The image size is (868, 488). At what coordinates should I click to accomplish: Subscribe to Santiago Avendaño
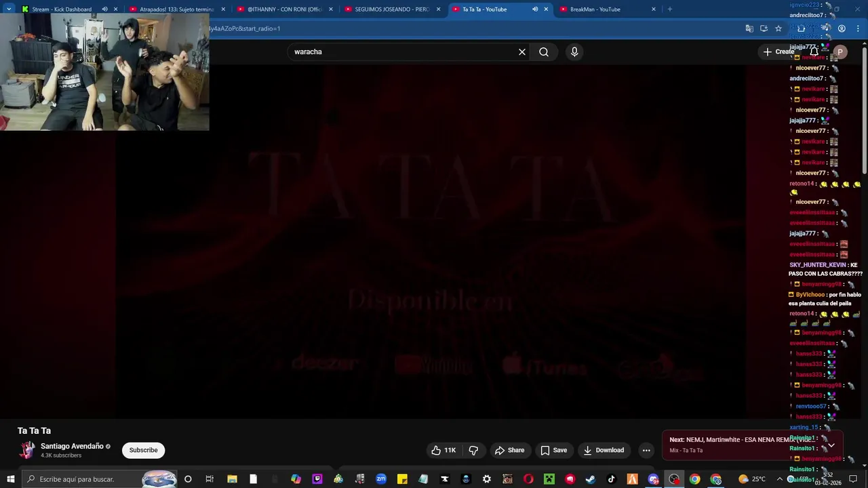coord(143,450)
